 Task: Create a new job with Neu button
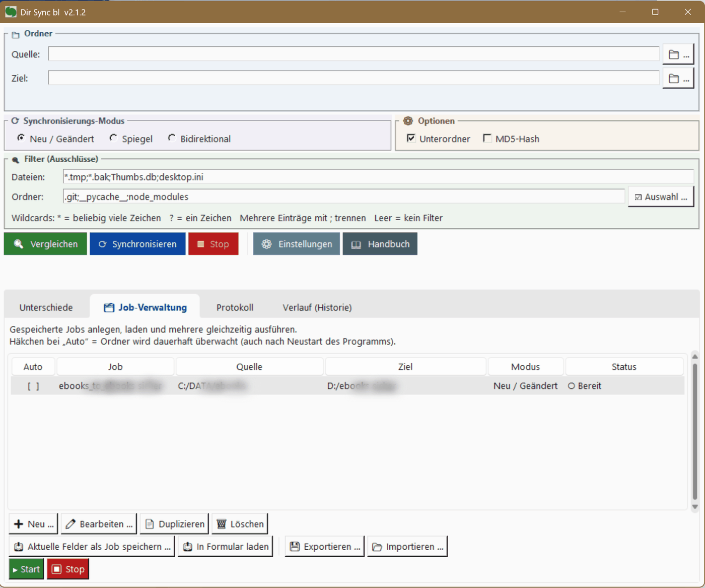33,524
